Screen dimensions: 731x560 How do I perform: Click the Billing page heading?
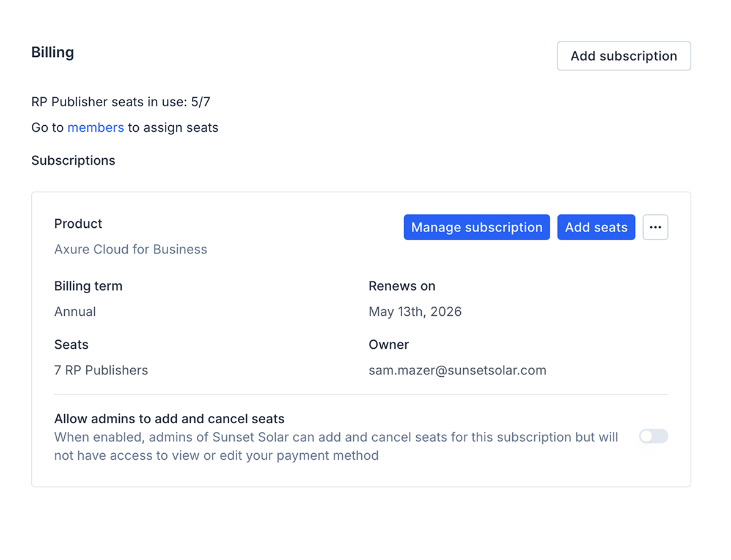tap(53, 53)
